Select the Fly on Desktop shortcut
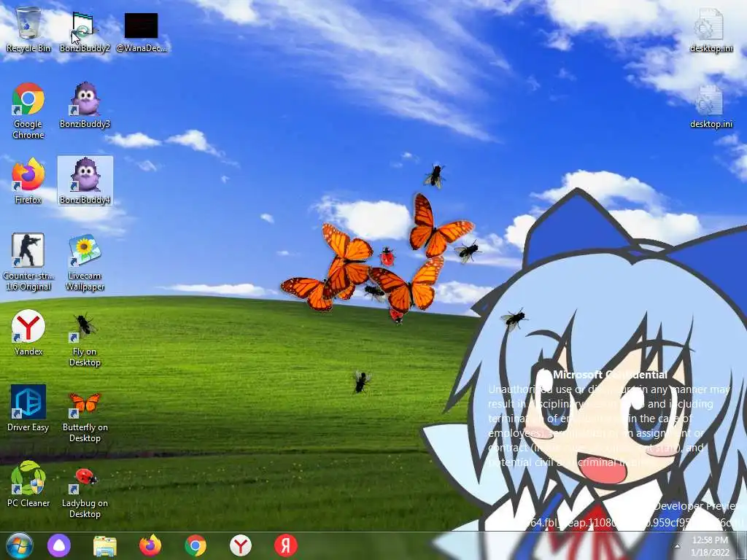The height and width of the screenshot is (560, 747). (85, 338)
